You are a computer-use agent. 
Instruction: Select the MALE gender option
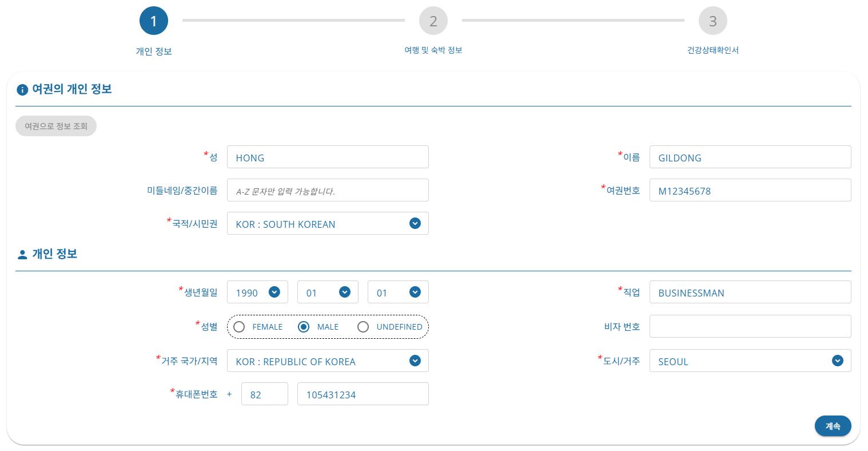point(304,327)
